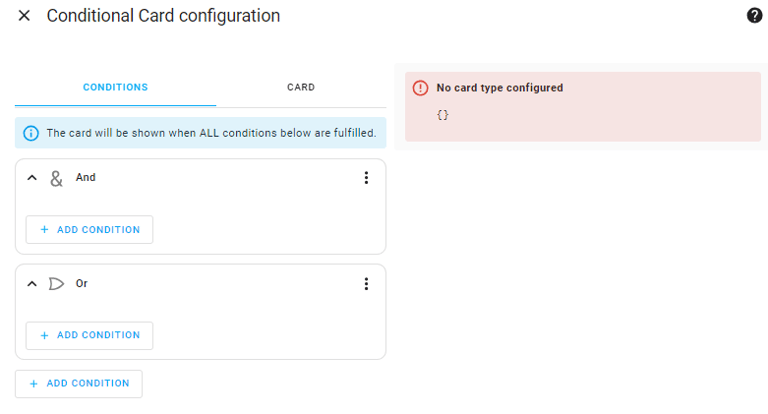Click the Or gate condition icon
Viewport: 768px width, 414px height.
coord(56,284)
